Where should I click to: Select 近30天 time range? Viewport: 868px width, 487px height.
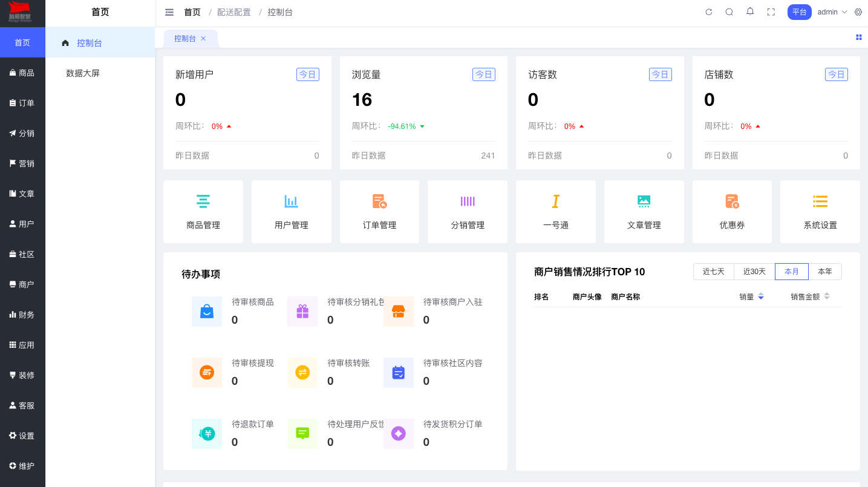(x=754, y=272)
